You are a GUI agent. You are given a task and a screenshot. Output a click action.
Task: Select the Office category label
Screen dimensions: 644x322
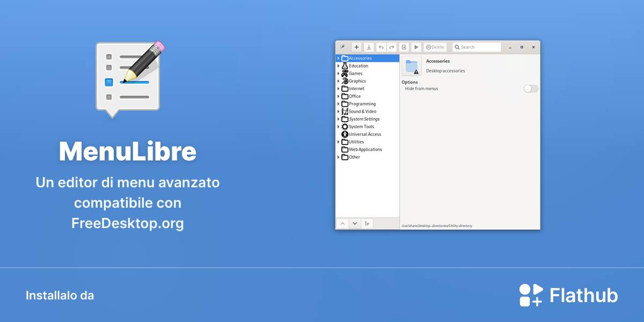tap(355, 96)
